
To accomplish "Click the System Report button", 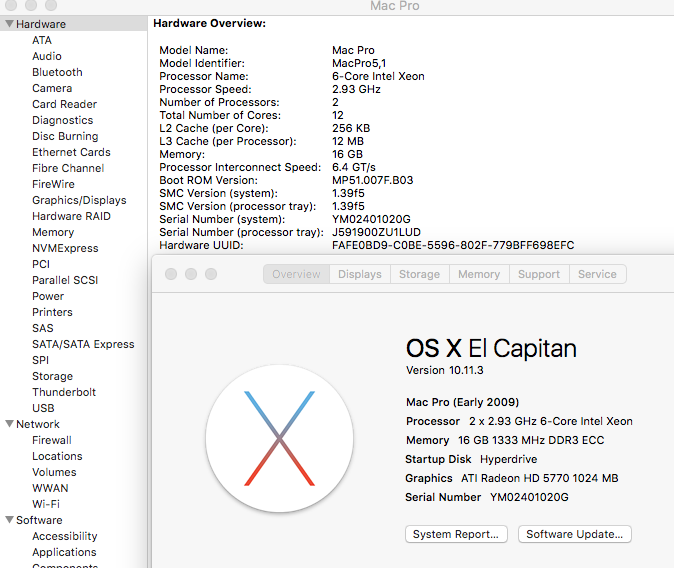I will [456, 534].
